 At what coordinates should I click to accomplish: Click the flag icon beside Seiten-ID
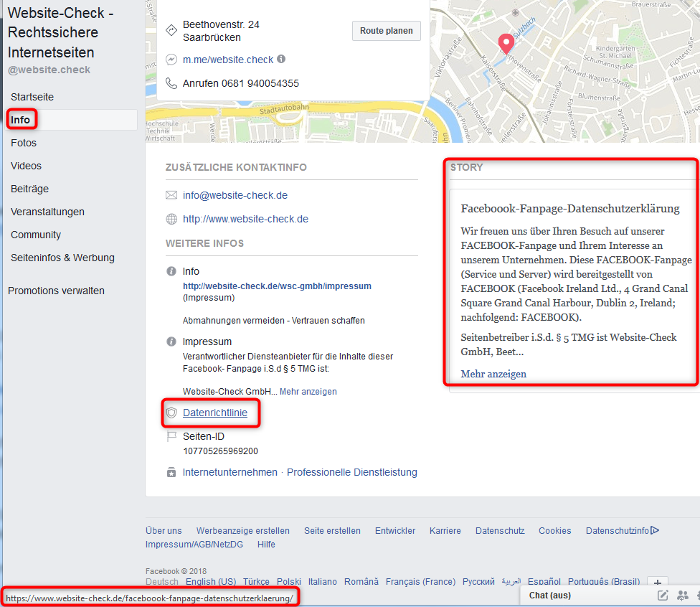coord(171,436)
